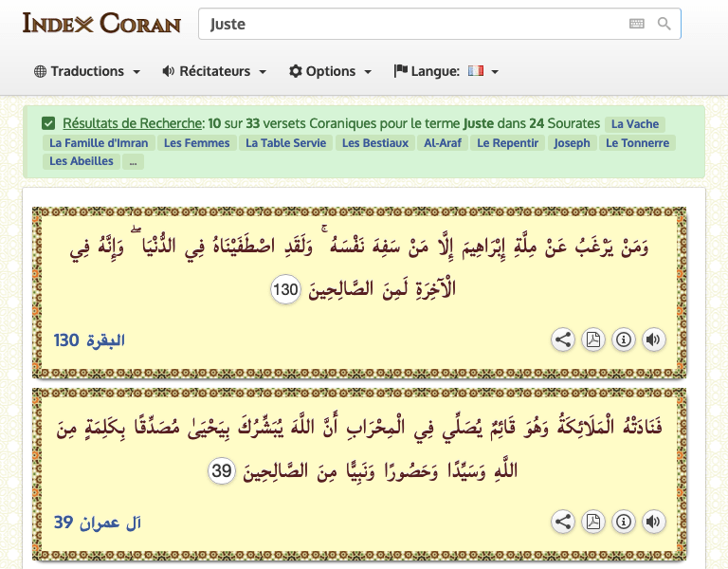Screen dimensions: 728x569
Task: Expand the Traductions dropdown
Action: (x=87, y=71)
